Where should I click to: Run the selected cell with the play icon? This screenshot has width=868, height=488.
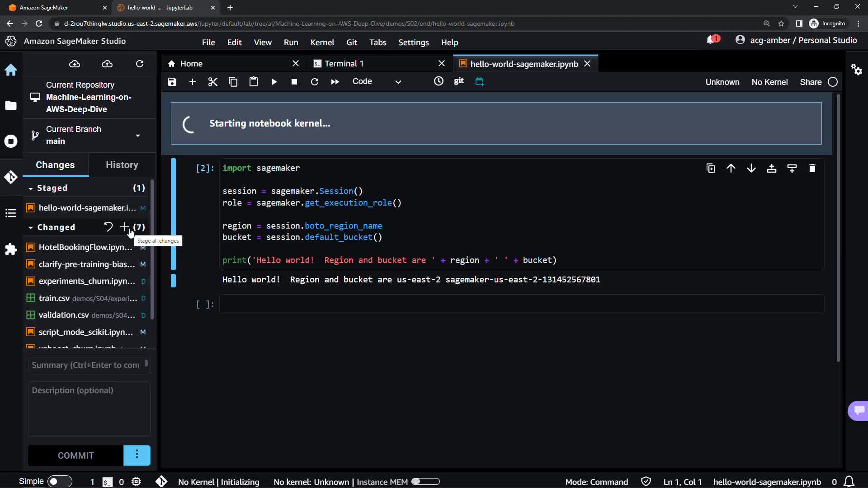(x=274, y=82)
